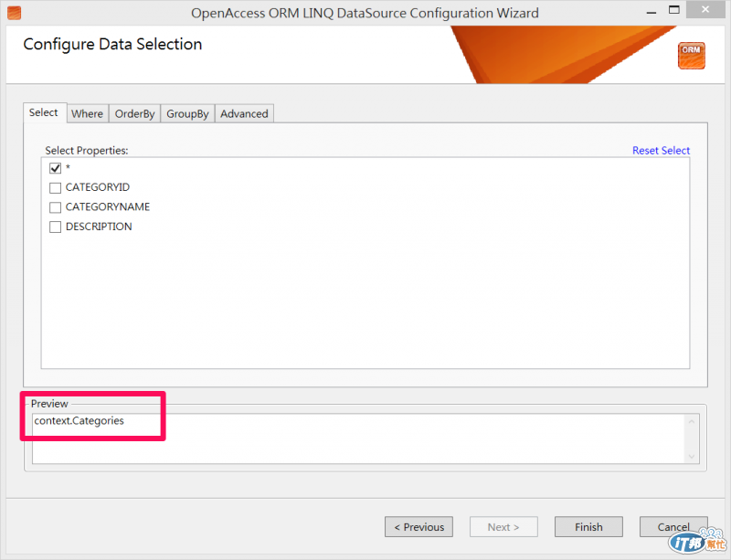Click the CATEGORYNAME label text

coord(108,206)
